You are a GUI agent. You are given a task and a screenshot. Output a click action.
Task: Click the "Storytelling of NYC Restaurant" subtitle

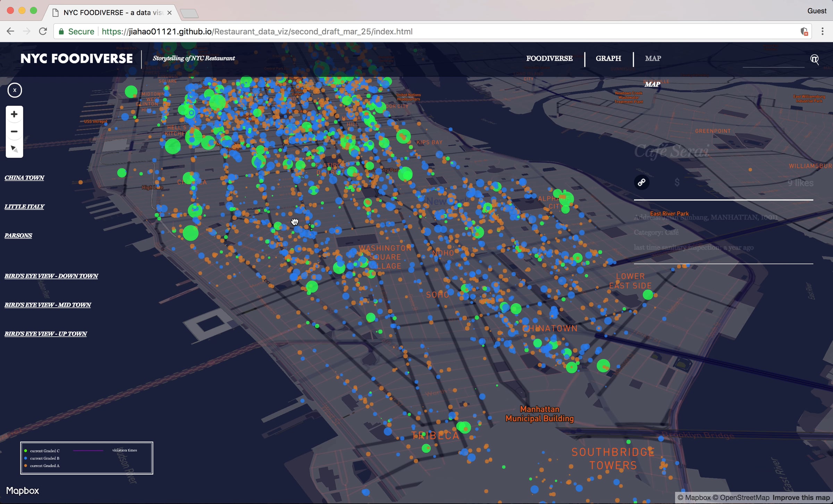(194, 58)
